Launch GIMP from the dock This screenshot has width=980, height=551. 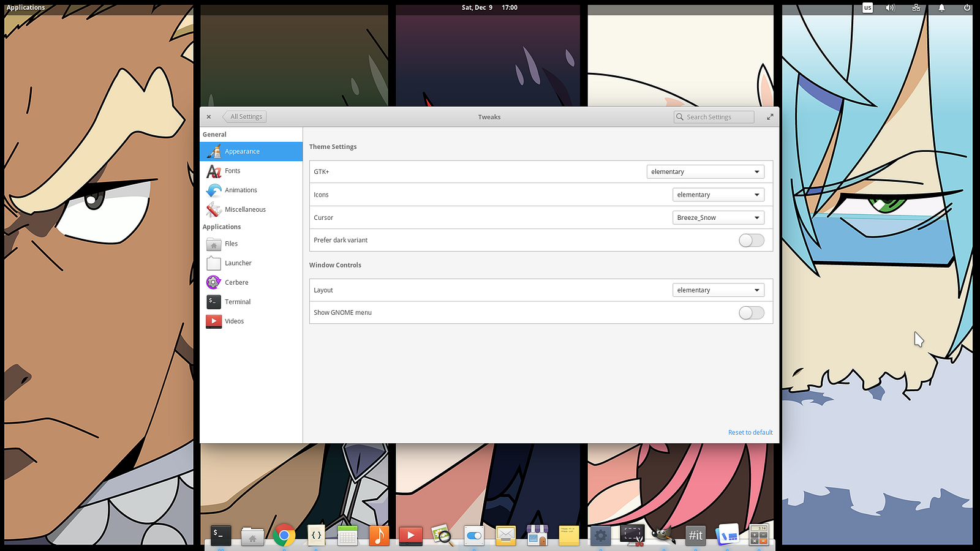[x=664, y=536]
